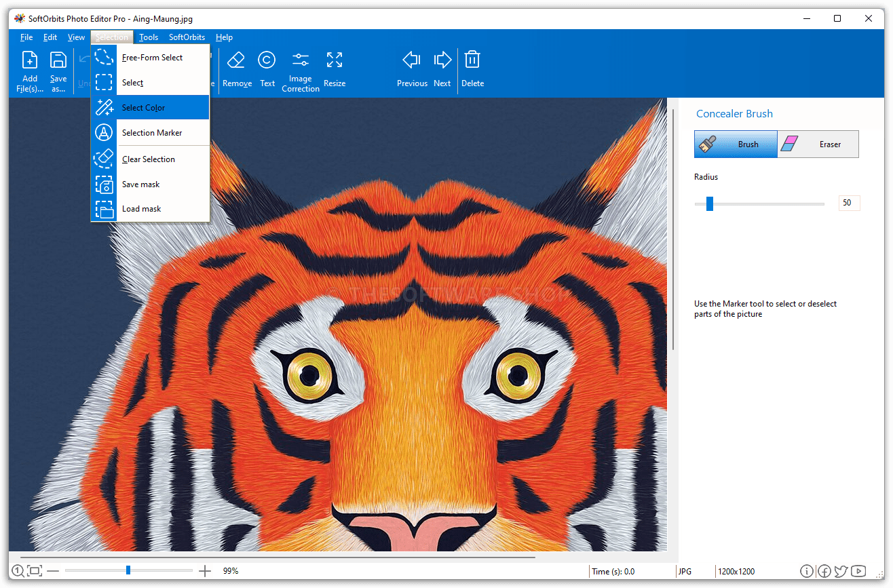Screen dimensions: 893x588
Task: Activate the Brush mode button
Action: click(736, 144)
